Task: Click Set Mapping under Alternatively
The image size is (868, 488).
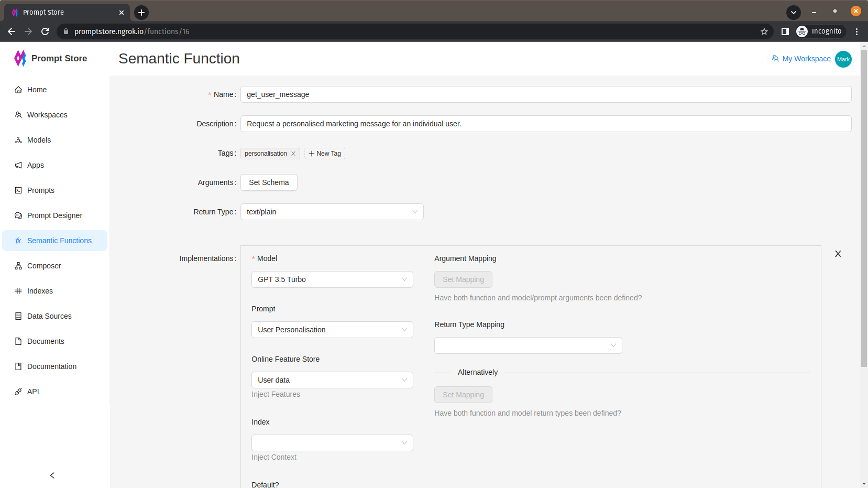Action: (x=463, y=395)
